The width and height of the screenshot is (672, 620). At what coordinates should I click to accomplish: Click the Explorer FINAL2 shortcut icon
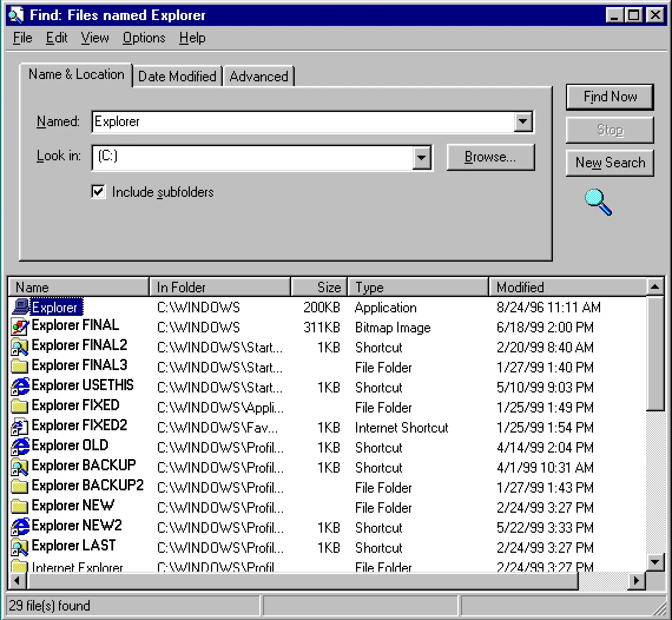[x=19, y=347]
